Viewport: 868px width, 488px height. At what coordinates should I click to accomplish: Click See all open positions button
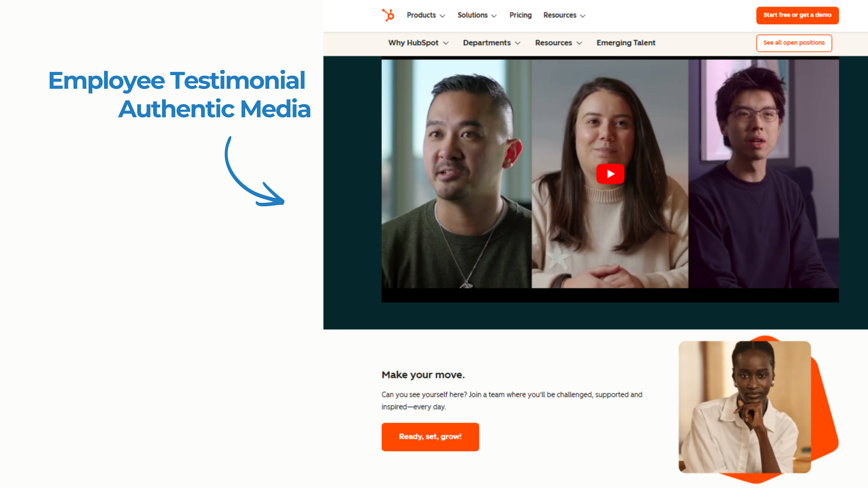(x=794, y=43)
